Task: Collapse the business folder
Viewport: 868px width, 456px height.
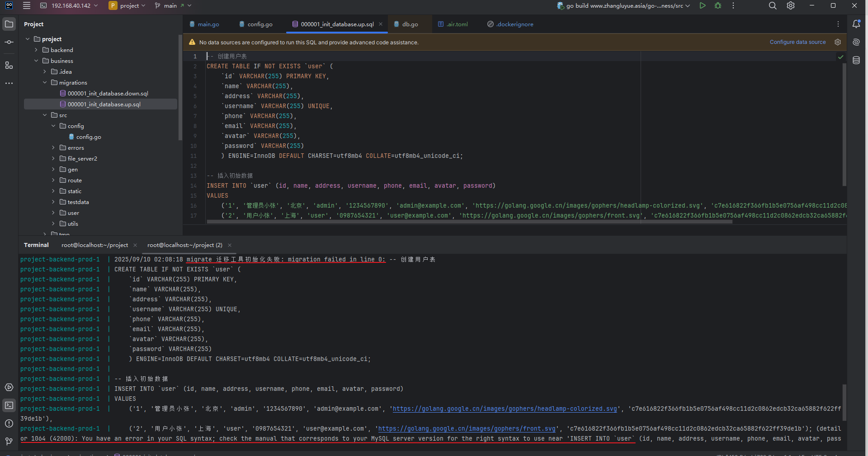Action: [36, 61]
